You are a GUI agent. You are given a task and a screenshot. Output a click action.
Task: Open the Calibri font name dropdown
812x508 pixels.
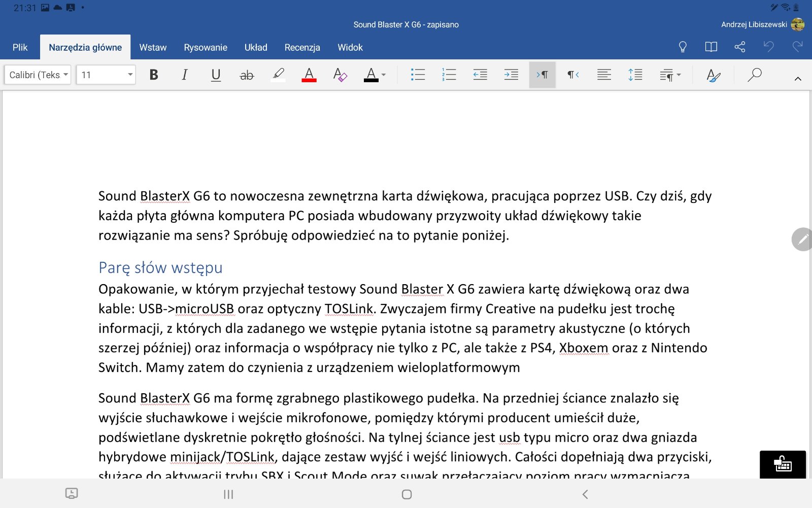[38, 75]
